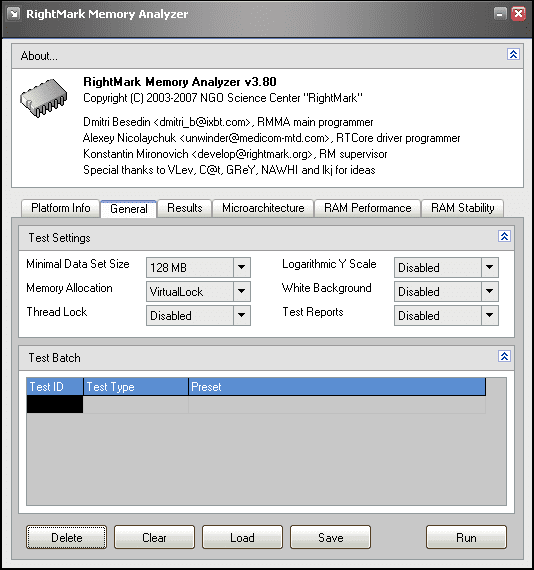The image size is (534, 570).
Task: Open the Thread Lock dropdown
Action: [x=198, y=316]
